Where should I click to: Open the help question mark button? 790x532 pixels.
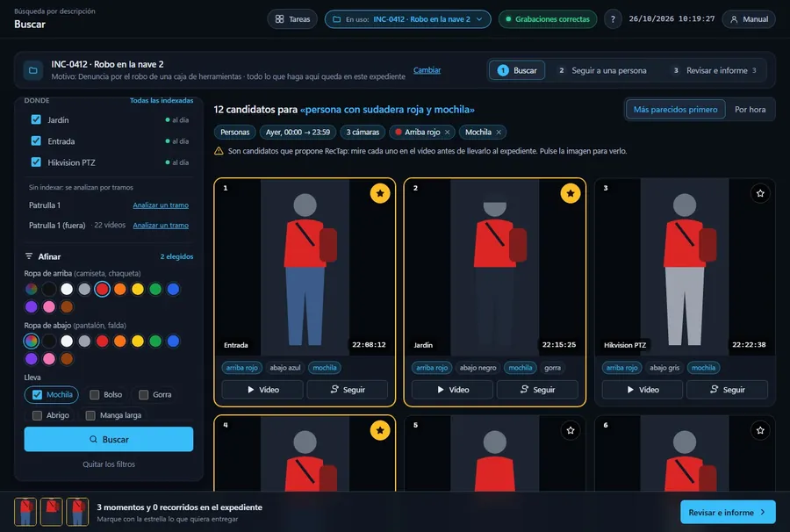pos(613,19)
